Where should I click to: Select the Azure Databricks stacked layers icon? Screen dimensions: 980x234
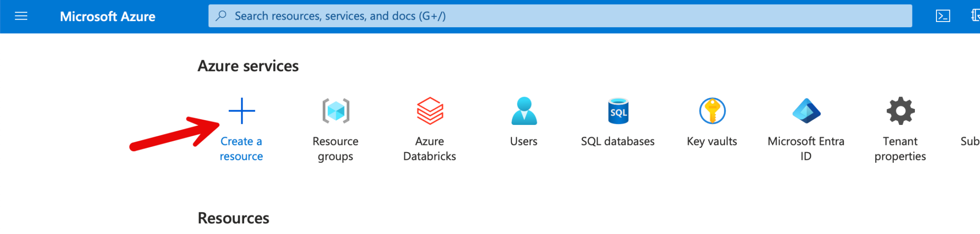point(430,111)
